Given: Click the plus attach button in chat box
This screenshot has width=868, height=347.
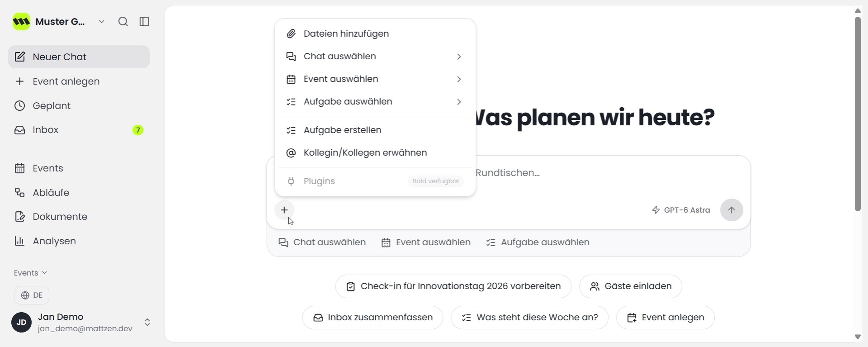Looking at the screenshot, I should tap(284, 210).
